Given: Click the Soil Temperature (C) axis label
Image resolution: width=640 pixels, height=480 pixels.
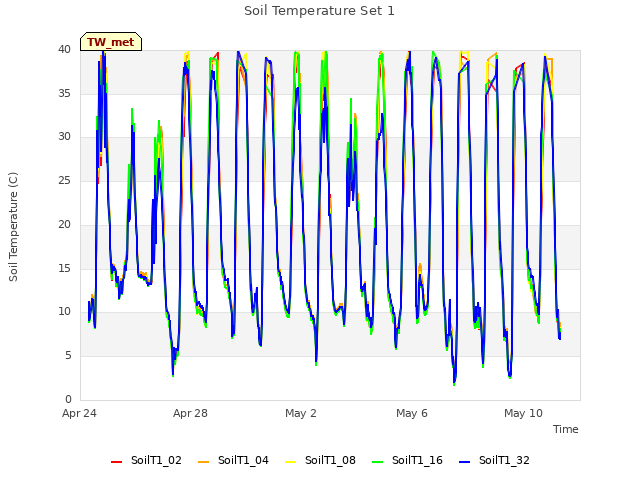Looking at the screenshot, I should click(x=13, y=227).
